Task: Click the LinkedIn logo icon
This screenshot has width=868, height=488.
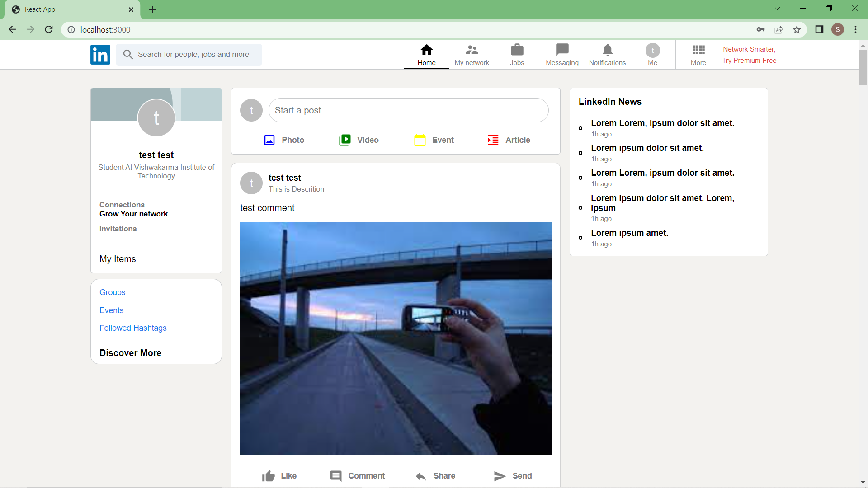Action: (100, 55)
